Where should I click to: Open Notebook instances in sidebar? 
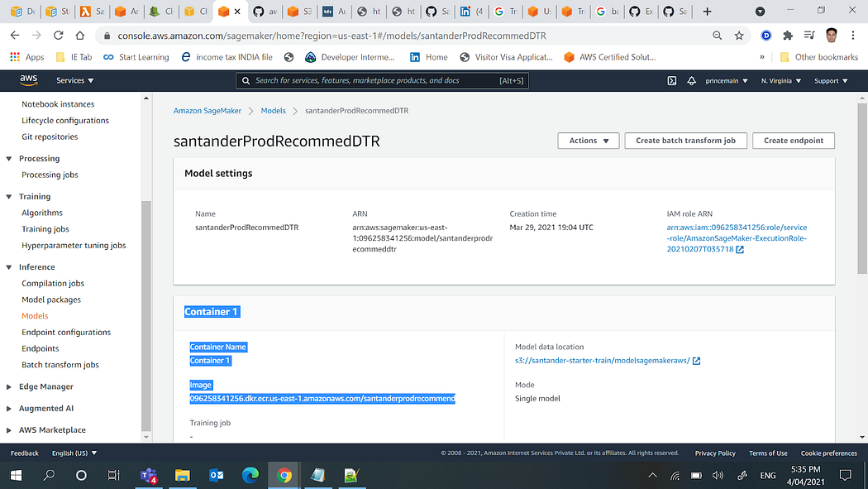(58, 104)
